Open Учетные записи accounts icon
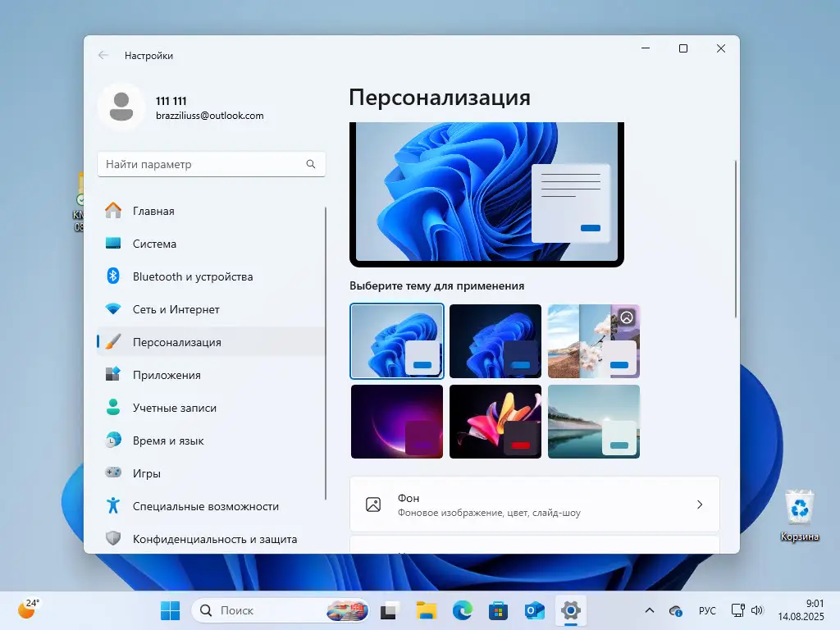 (x=114, y=408)
